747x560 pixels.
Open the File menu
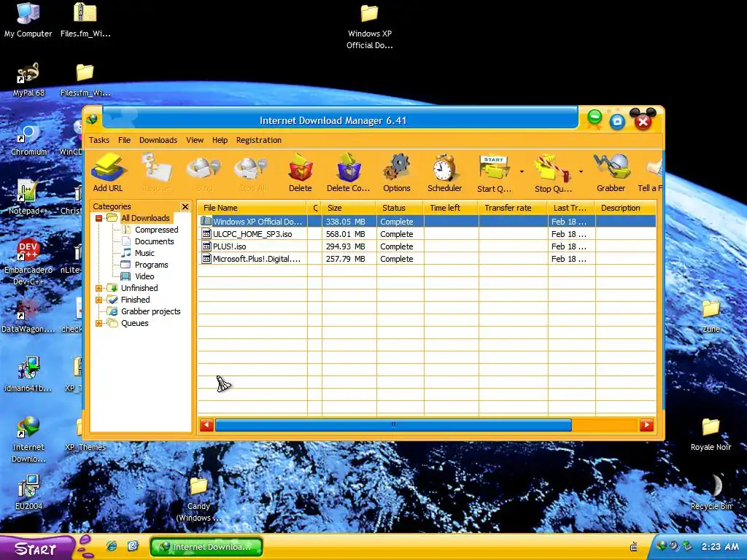coord(124,140)
